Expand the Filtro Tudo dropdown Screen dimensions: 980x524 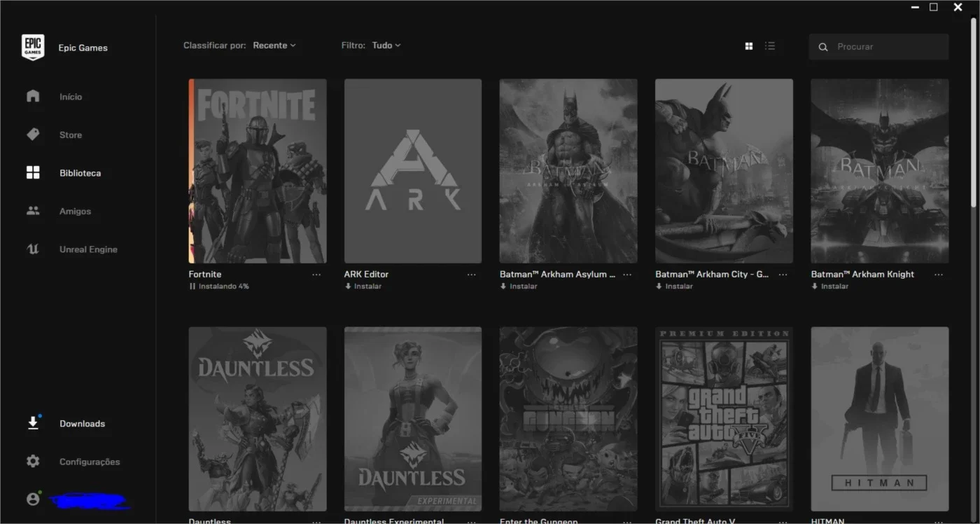coord(386,46)
